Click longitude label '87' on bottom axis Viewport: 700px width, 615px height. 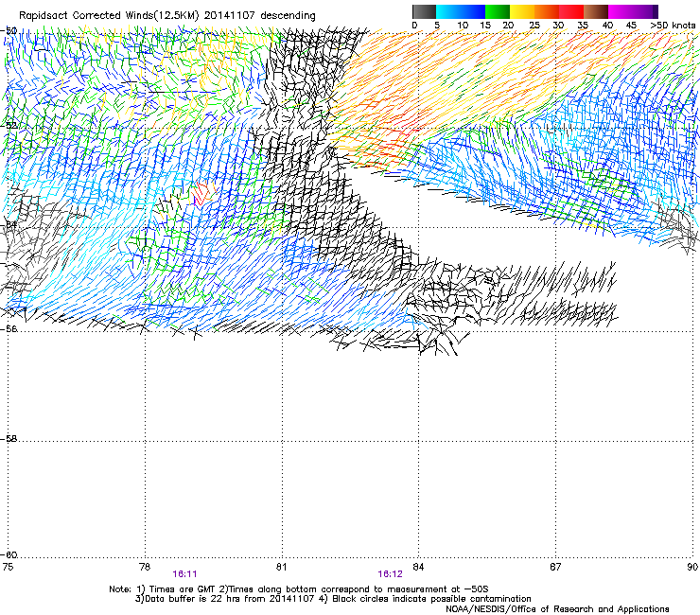click(x=555, y=567)
